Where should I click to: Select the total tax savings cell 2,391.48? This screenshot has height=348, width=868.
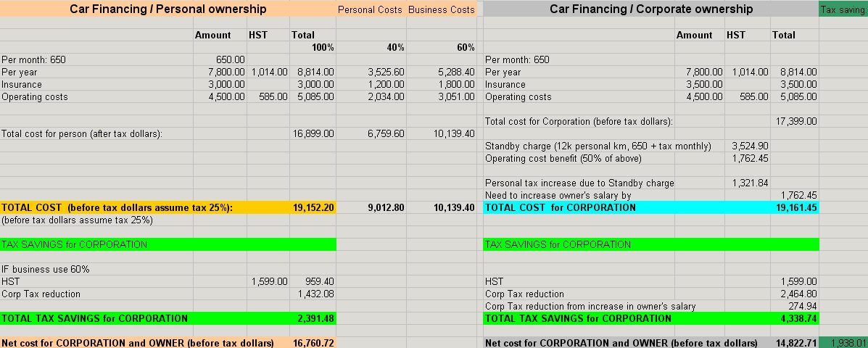(x=313, y=318)
